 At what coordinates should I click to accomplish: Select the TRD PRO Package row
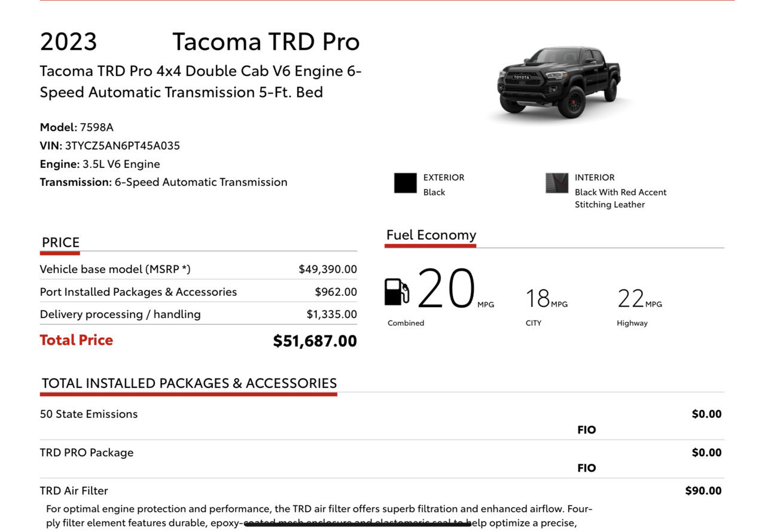coord(381,459)
